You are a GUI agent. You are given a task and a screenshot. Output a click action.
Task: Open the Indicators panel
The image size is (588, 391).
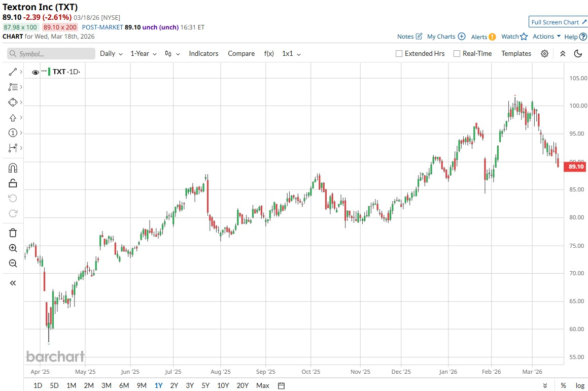pyautogui.click(x=203, y=54)
